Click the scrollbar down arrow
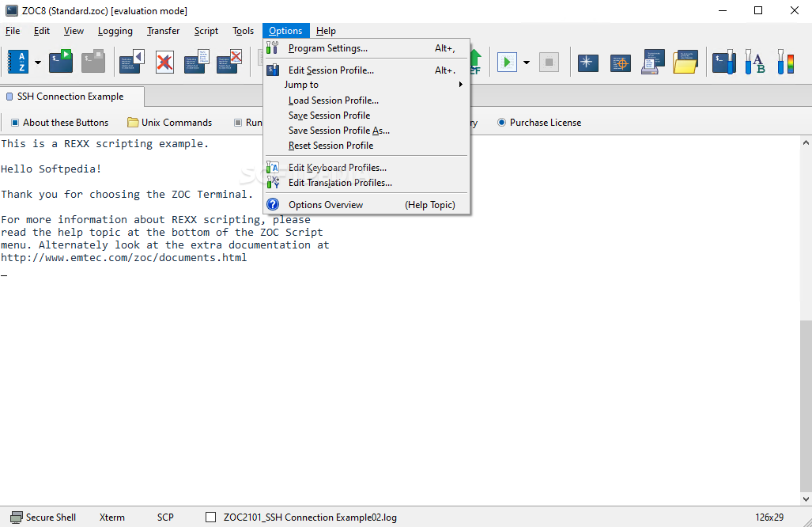The height and width of the screenshot is (527, 812). (806, 499)
